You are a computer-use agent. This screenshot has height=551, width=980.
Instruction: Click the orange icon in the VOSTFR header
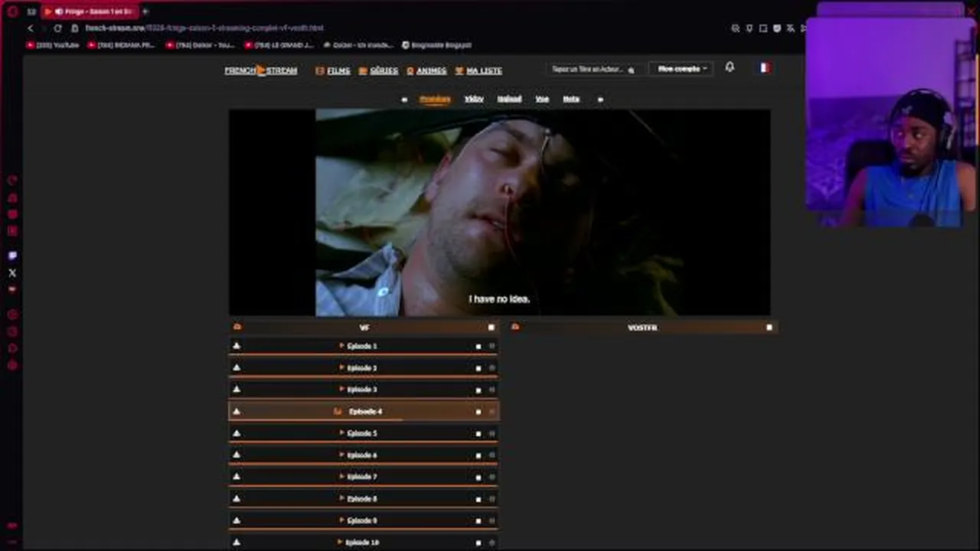point(515,327)
